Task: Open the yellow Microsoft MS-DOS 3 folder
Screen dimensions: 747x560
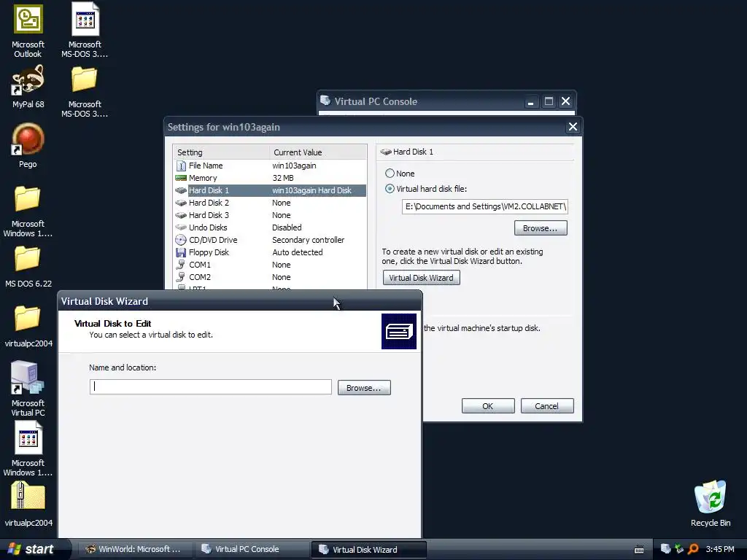Action: [85, 79]
